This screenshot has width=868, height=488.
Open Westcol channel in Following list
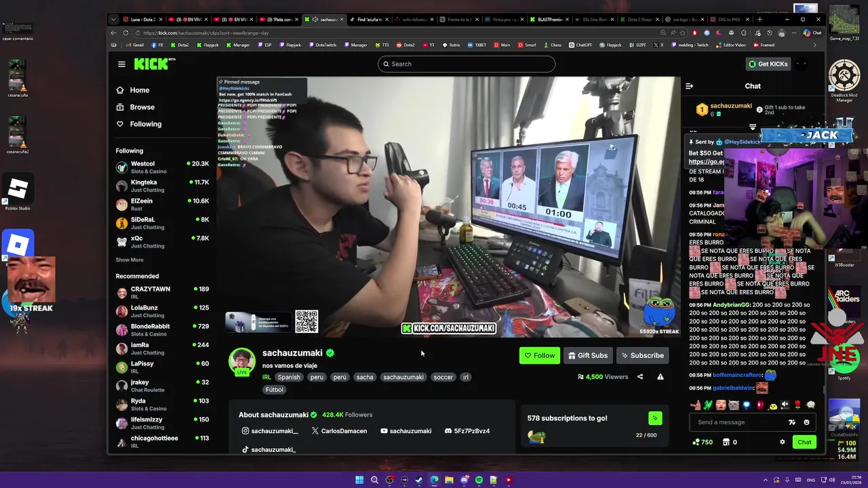162,167
